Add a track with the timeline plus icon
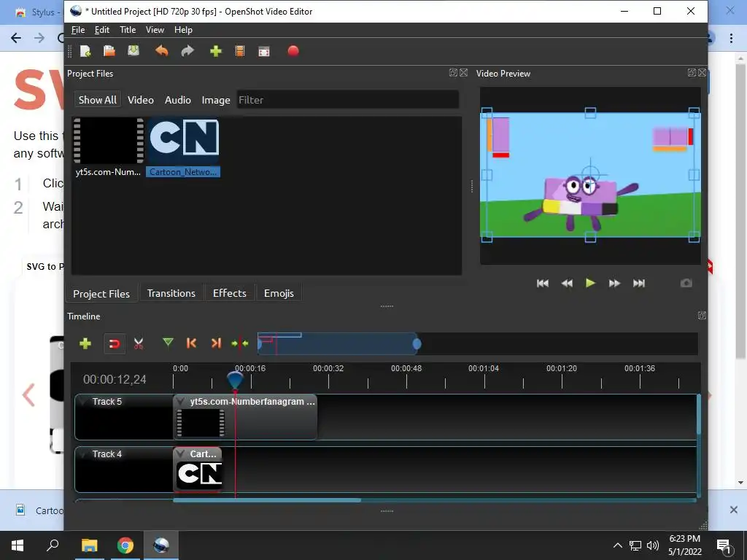747x560 pixels. (85, 343)
